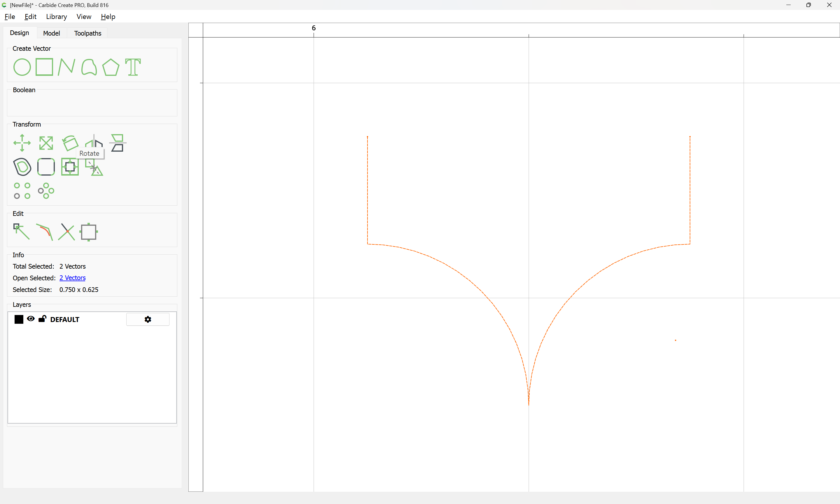
Task: Click the 'Total Selected: 2 Vectors' text
Action: coord(49,266)
